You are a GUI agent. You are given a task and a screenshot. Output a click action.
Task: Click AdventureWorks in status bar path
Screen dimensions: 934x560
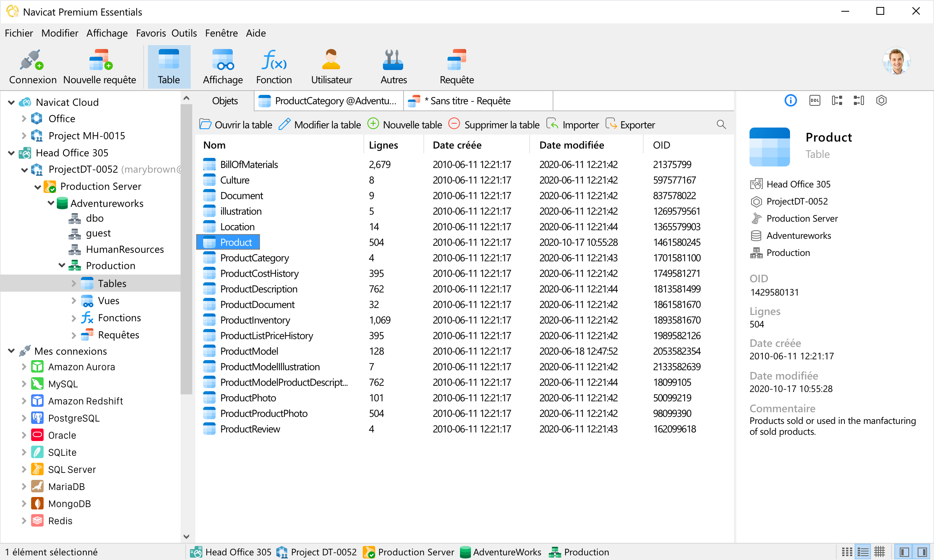[500, 552]
